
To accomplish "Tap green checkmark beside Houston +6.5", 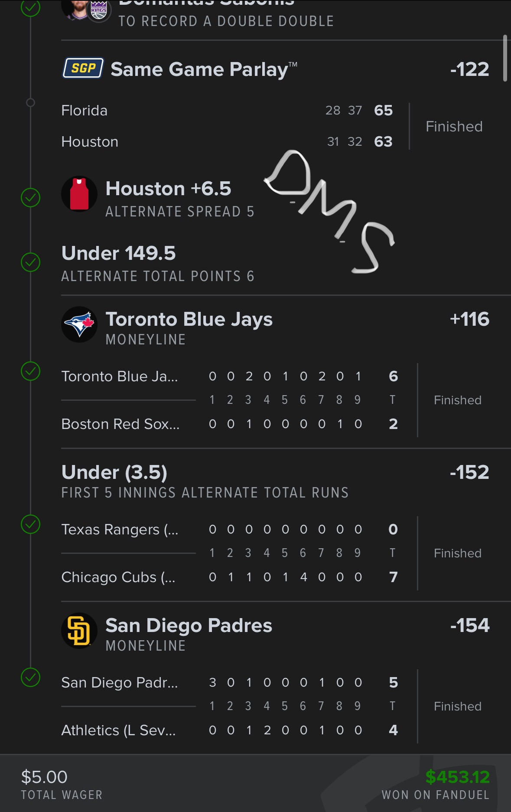I will coord(31,198).
